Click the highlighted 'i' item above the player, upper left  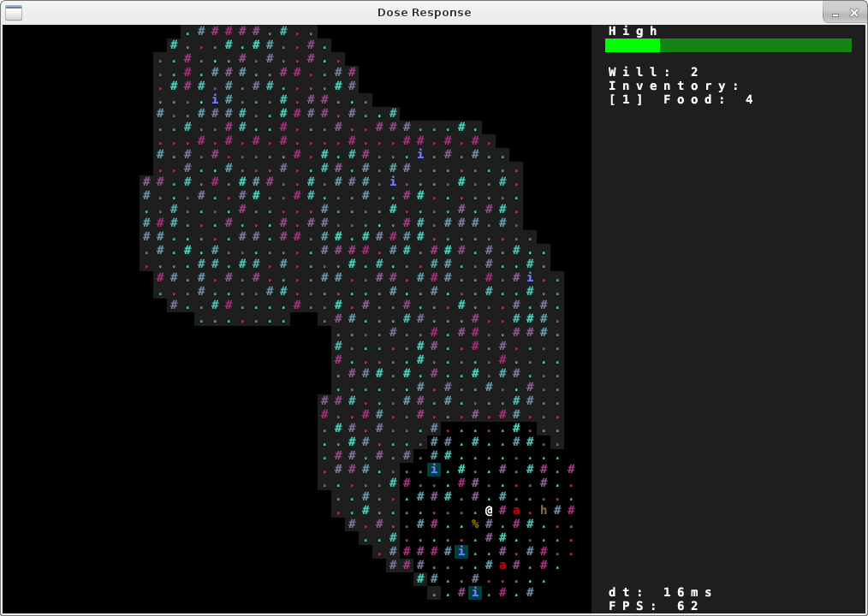[434, 470]
